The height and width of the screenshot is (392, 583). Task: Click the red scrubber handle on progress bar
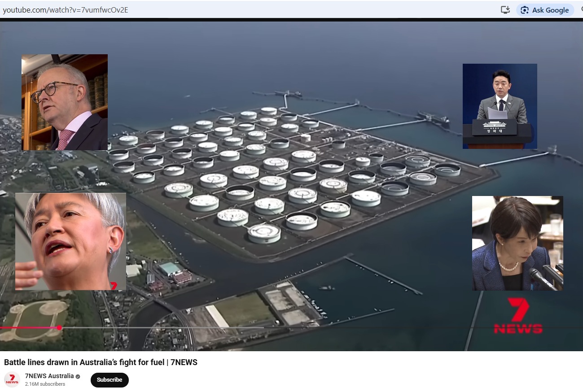coord(59,328)
